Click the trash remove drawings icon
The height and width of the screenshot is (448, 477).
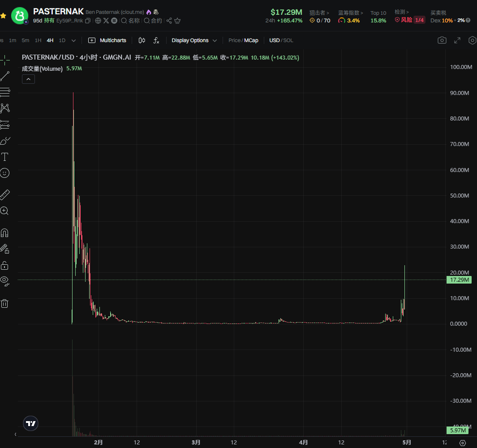(x=4, y=303)
